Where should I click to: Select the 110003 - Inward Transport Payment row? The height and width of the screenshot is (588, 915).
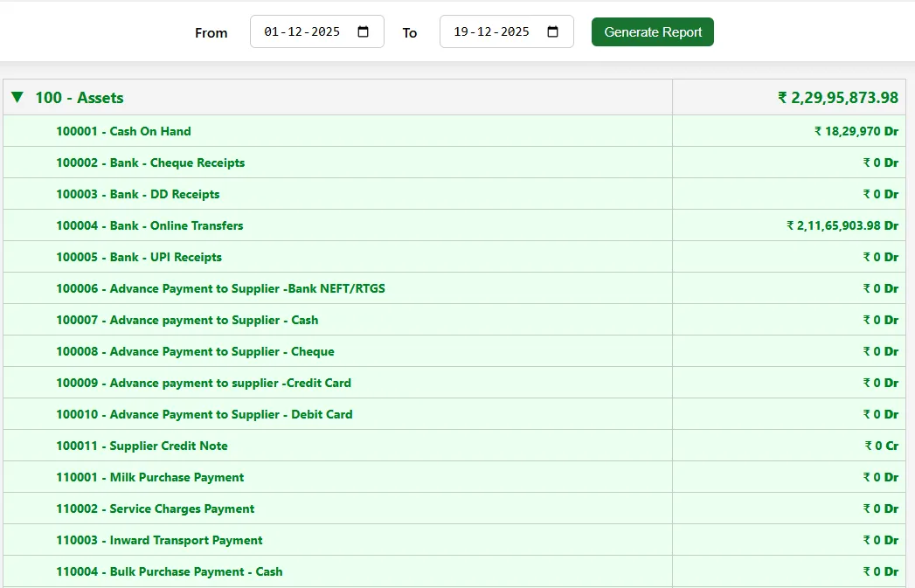pyautogui.click(x=454, y=541)
